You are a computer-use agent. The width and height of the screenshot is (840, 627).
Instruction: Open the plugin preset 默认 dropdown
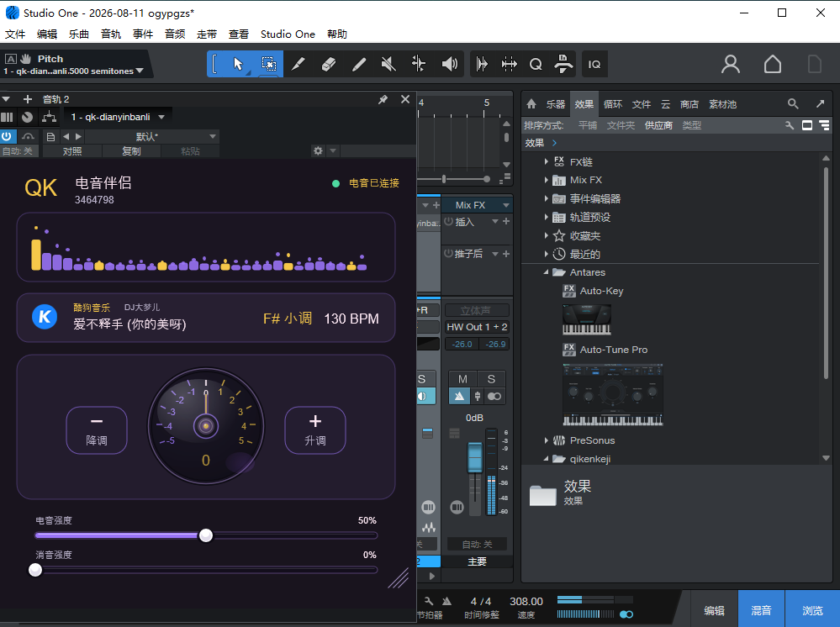(x=153, y=136)
